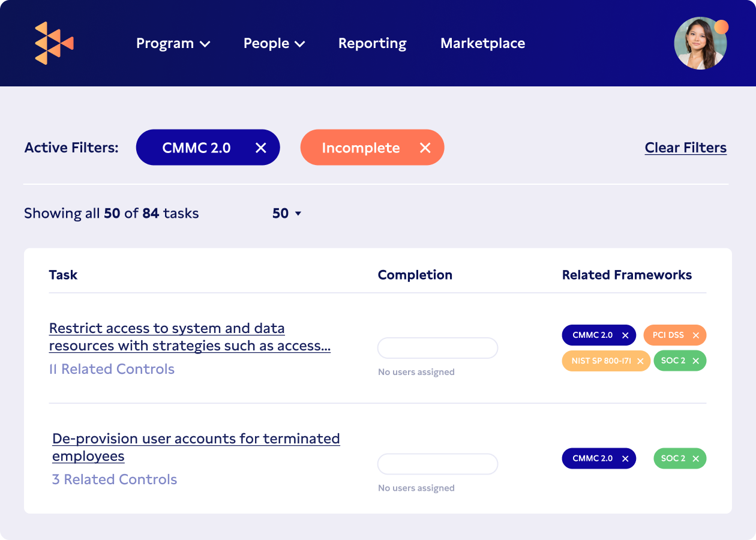The height and width of the screenshot is (540, 756).
Task: Remove the CMMC 2.0 active filter
Action: pyautogui.click(x=260, y=147)
